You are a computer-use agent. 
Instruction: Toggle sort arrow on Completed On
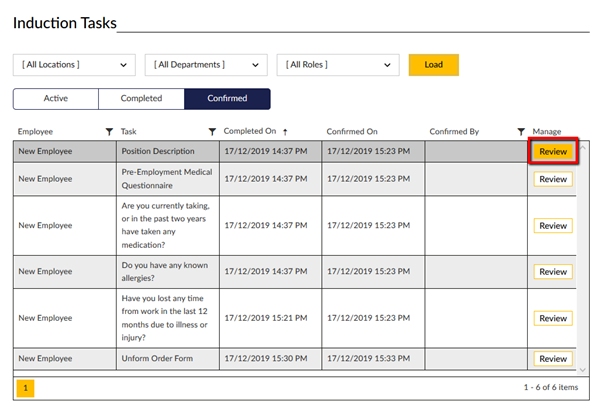tap(285, 132)
